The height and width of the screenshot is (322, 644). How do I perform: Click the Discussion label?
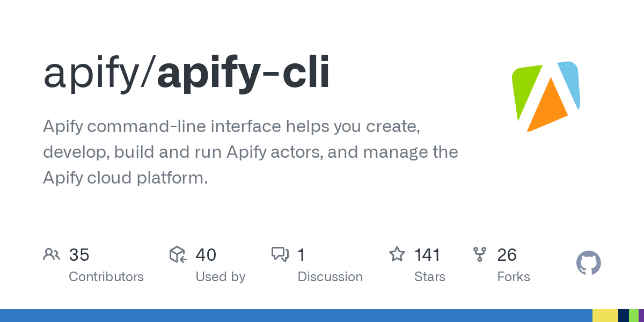(x=330, y=277)
